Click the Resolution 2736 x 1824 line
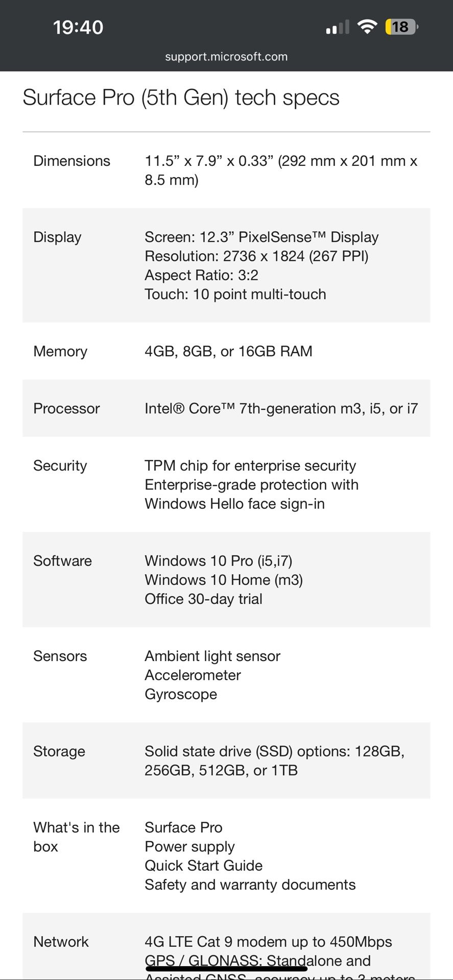Screen dimensions: 453x980 click(256, 256)
